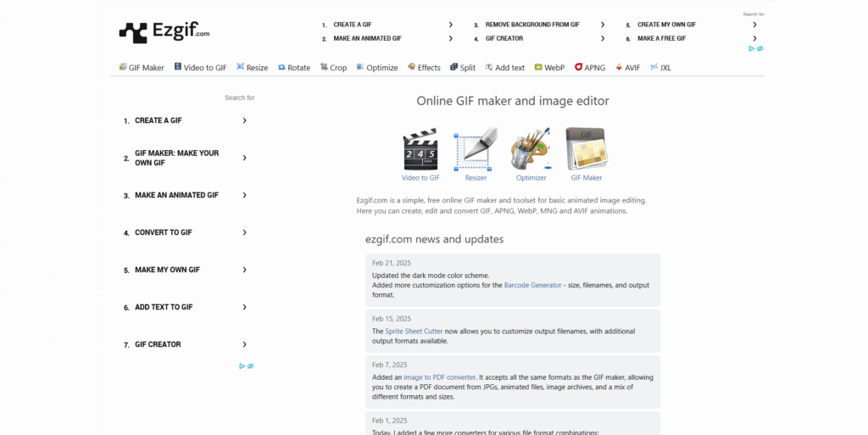Click top ad link GIF CREATOR
This screenshot has width=868, height=435.
pos(504,38)
